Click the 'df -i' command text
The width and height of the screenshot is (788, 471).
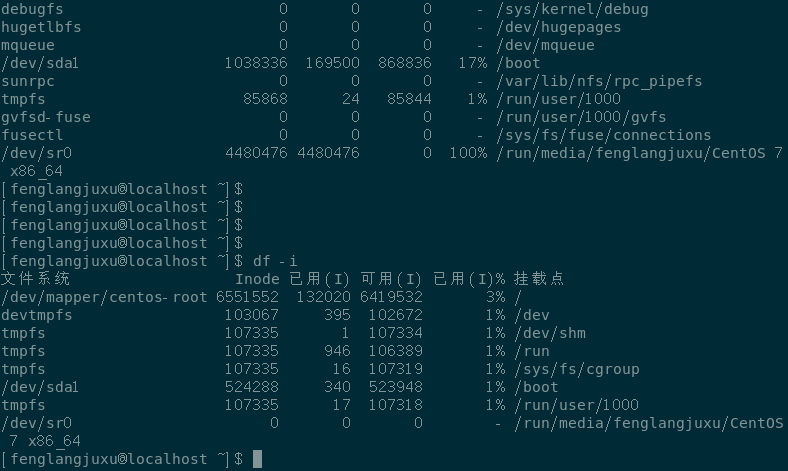275,261
